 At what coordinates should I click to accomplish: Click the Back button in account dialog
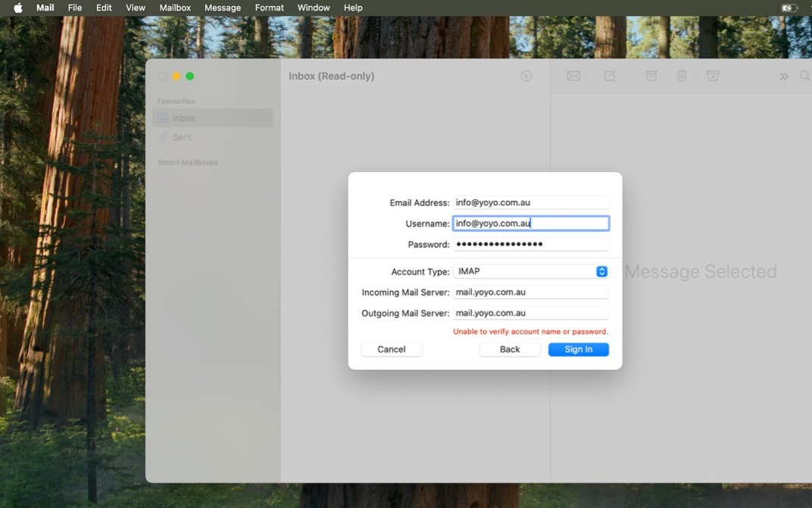coord(510,350)
